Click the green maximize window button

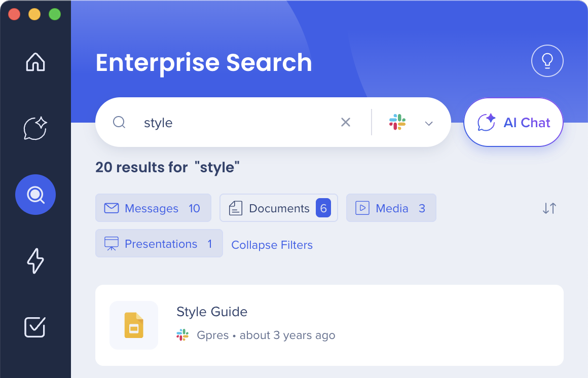55,14
